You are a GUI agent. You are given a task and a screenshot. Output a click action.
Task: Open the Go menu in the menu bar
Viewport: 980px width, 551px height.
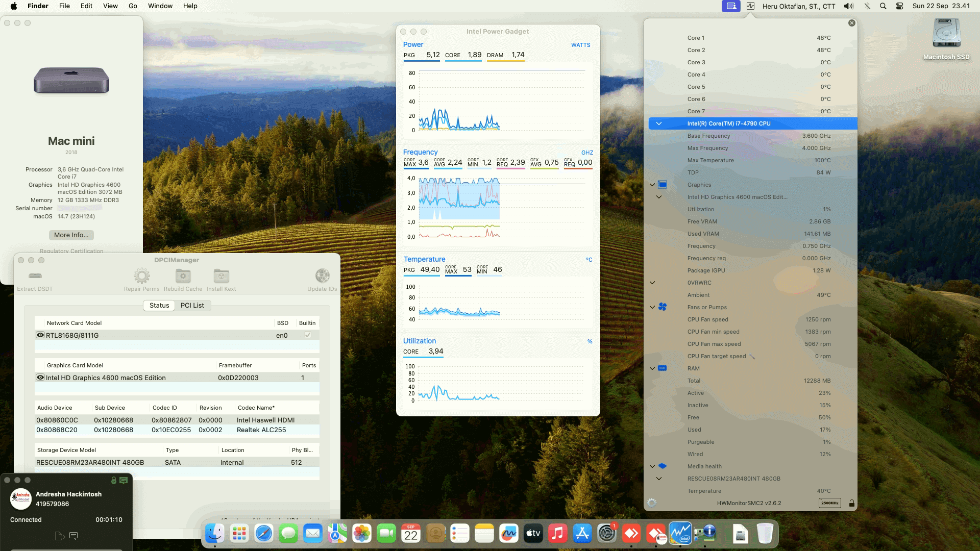(x=132, y=6)
